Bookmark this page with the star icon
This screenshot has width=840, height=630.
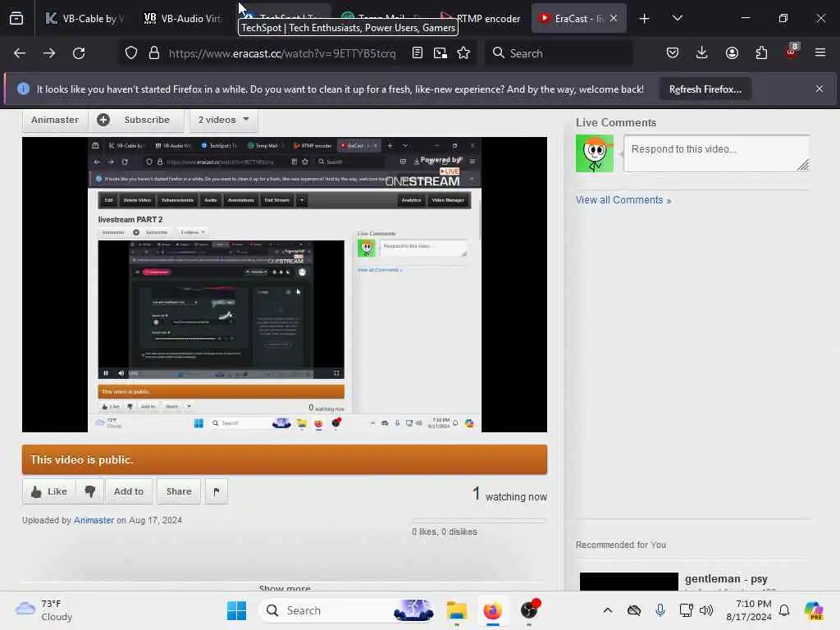463,53
